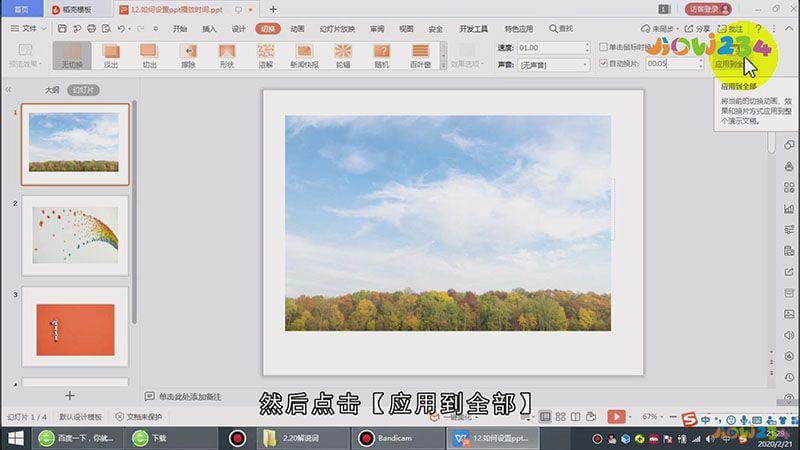The image size is (800, 450).
Task: Apply the 轮辐 wheel transition
Action: (343, 55)
